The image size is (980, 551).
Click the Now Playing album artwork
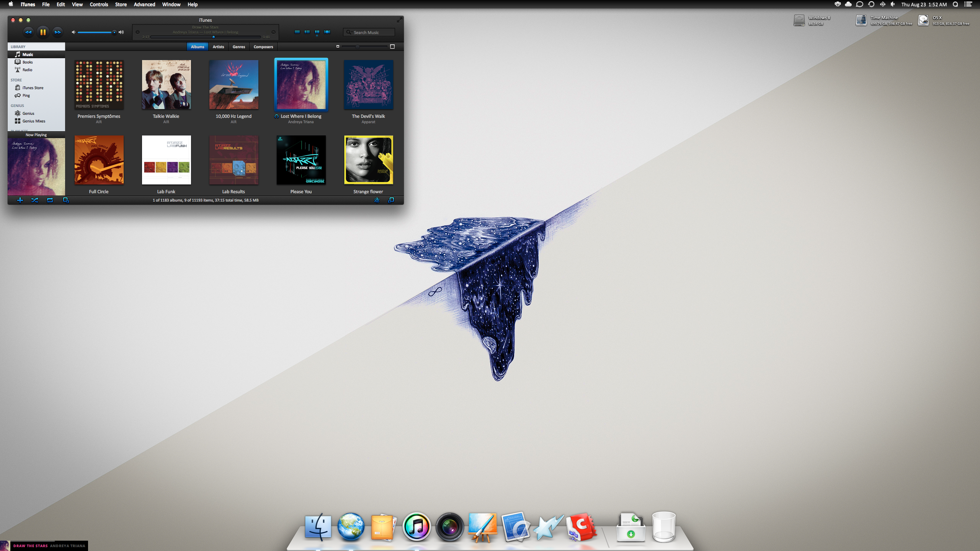(x=36, y=167)
